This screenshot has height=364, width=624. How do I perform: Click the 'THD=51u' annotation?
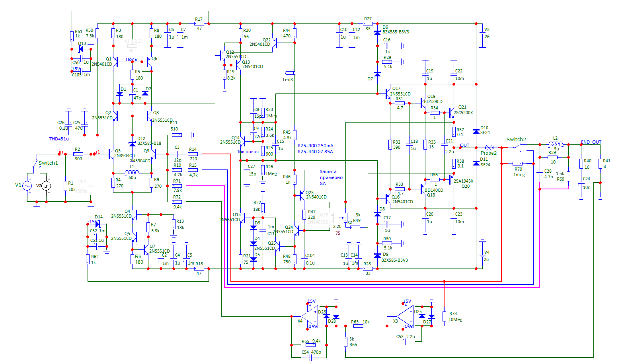[59, 139]
